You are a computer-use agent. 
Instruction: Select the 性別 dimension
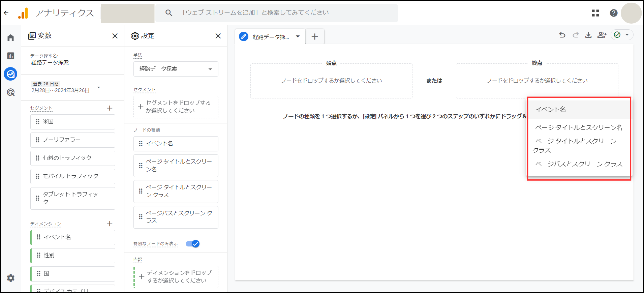[x=73, y=256]
